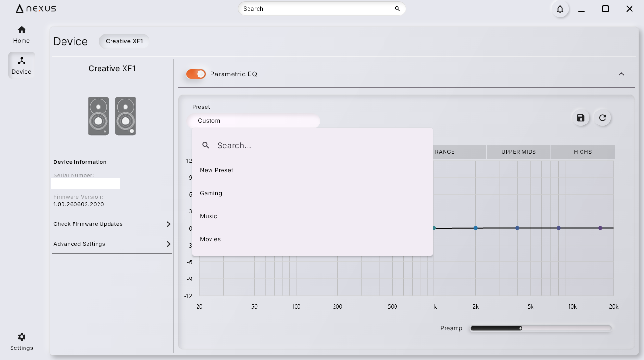Select the 2k EQ band point

[476, 228]
